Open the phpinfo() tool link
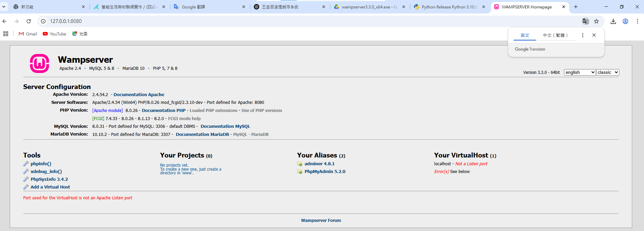The image size is (644, 231). click(41, 164)
